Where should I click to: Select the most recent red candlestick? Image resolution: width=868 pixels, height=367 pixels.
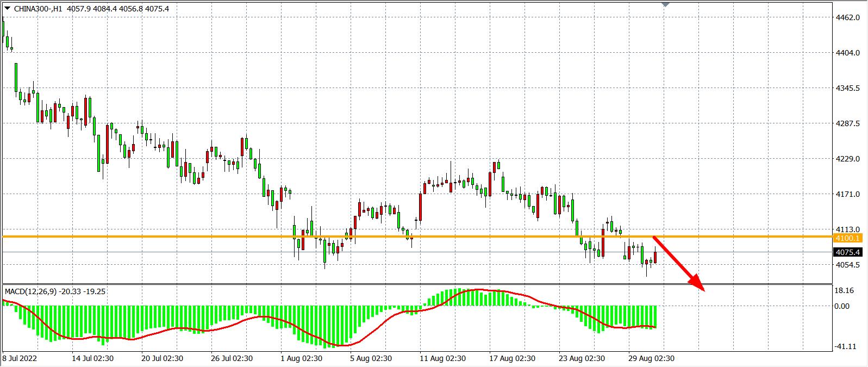click(x=655, y=257)
